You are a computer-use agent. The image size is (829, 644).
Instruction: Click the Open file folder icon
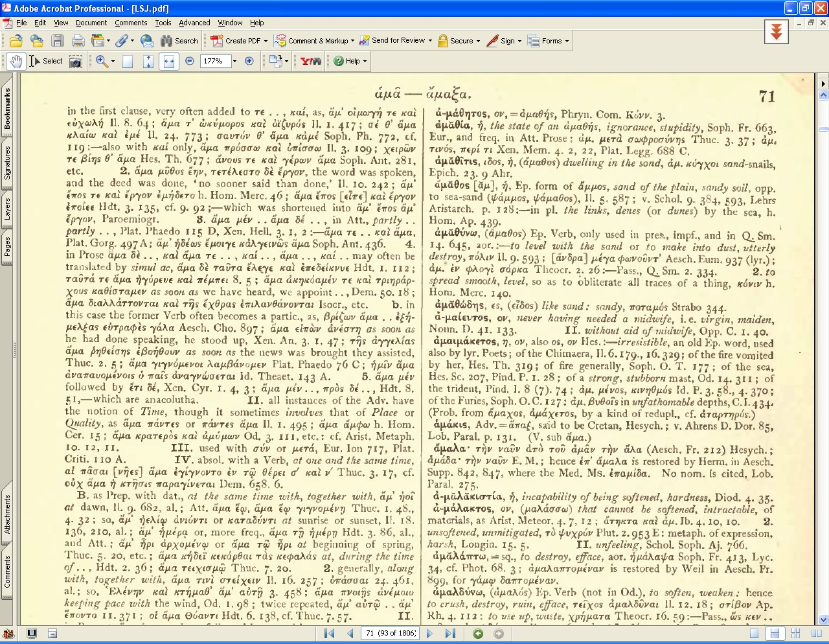[16, 41]
